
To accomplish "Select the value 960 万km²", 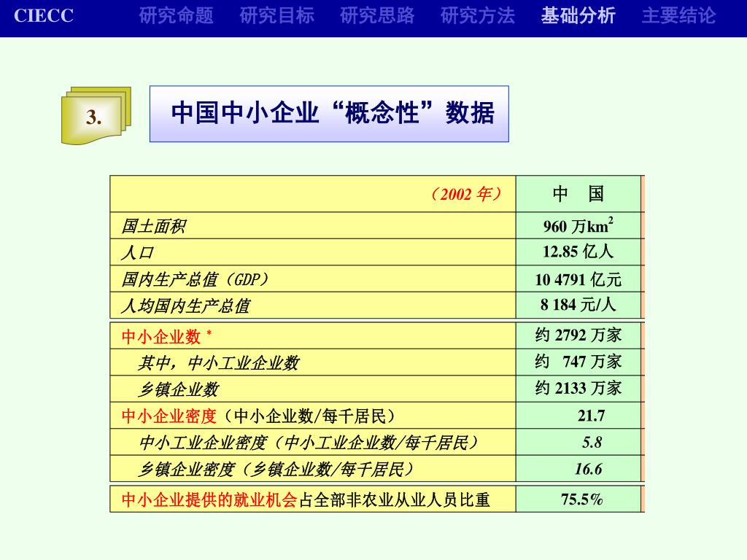I will click(578, 226).
